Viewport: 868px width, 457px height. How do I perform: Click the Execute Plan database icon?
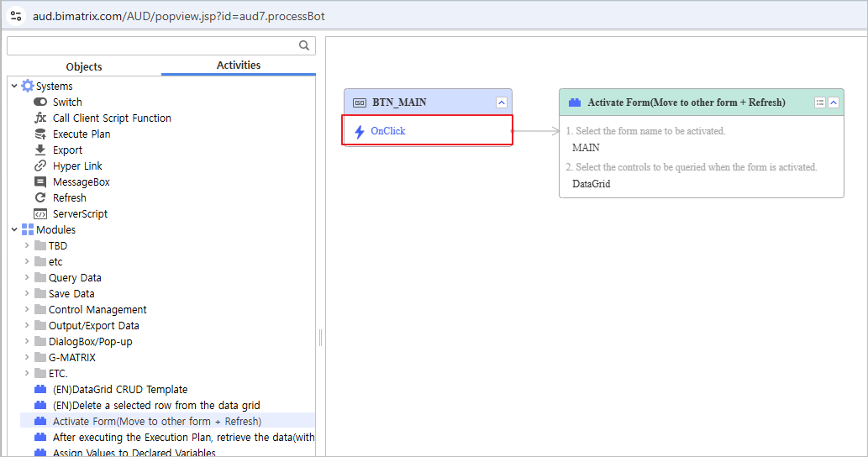40,134
